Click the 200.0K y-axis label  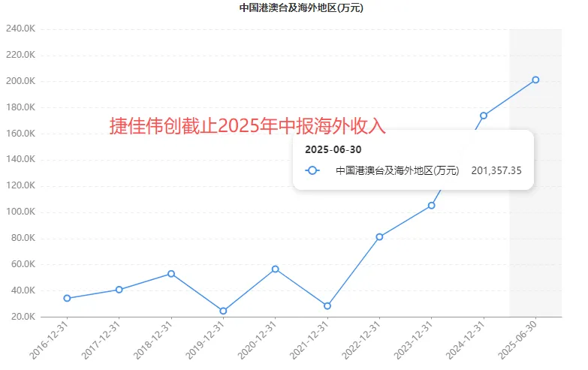point(20,81)
